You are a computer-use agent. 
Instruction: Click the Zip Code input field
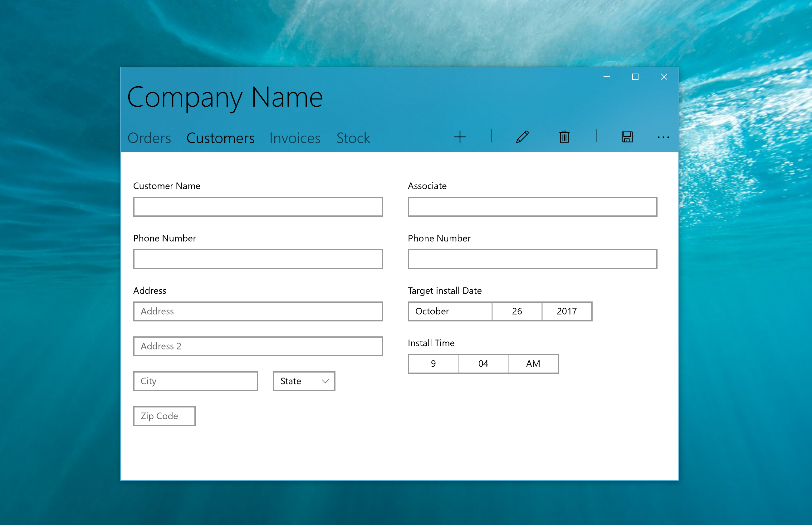(x=164, y=416)
